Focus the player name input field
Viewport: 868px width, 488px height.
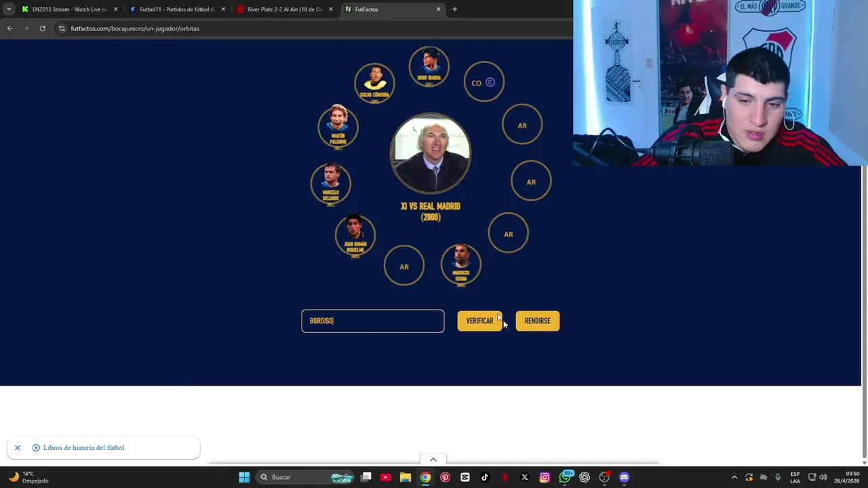point(373,321)
